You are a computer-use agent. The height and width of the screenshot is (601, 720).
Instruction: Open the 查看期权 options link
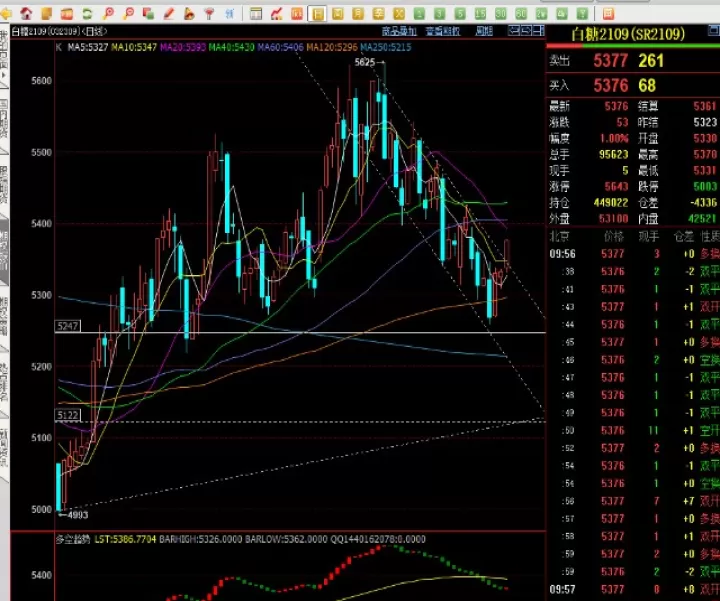[x=443, y=31]
